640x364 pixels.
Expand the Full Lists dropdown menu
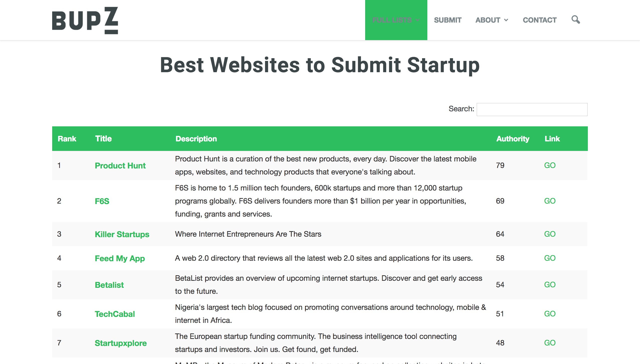396,20
